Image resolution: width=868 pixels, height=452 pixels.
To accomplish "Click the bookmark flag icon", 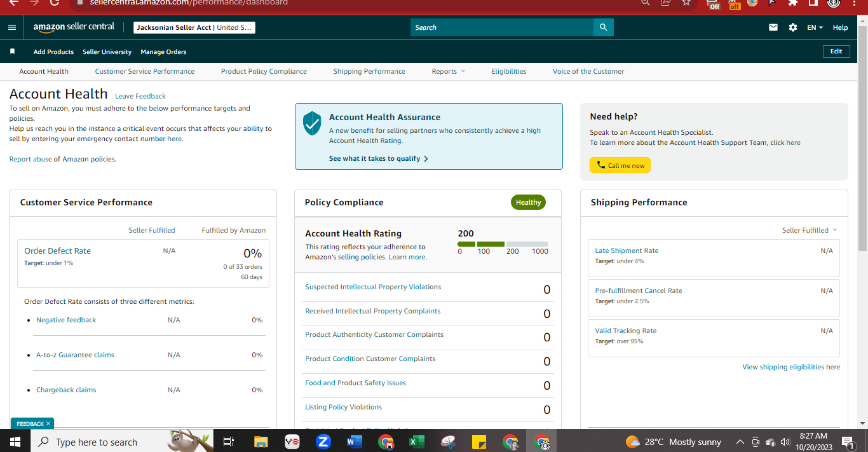I will (12, 51).
